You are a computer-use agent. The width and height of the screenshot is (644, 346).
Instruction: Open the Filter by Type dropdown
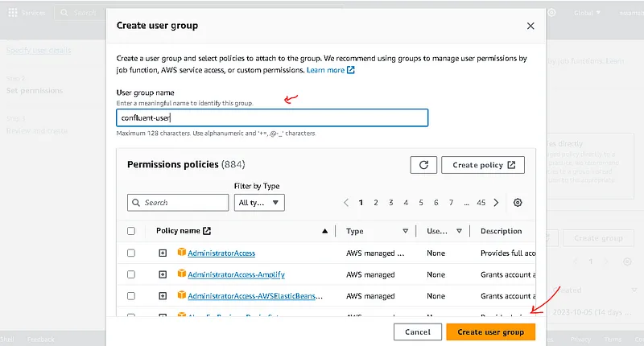click(x=259, y=203)
